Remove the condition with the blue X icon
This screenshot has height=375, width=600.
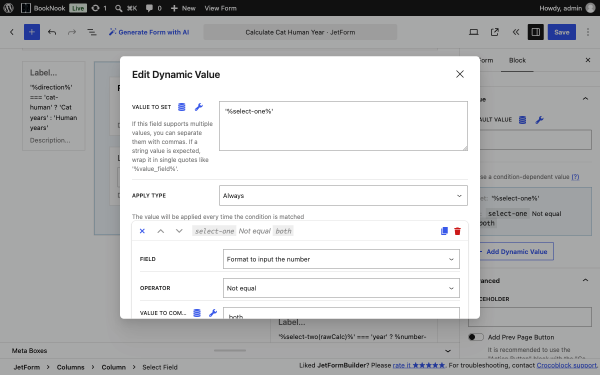[x=142, y=231]
